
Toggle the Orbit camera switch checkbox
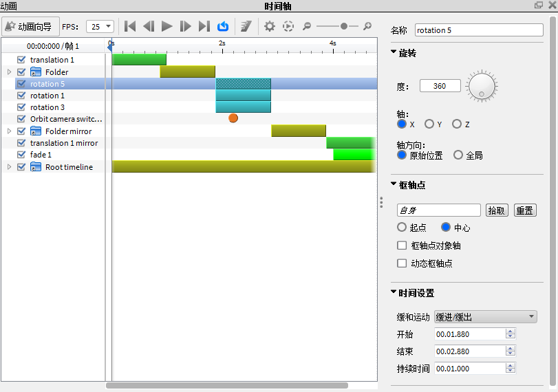click(x=21, y=119)
